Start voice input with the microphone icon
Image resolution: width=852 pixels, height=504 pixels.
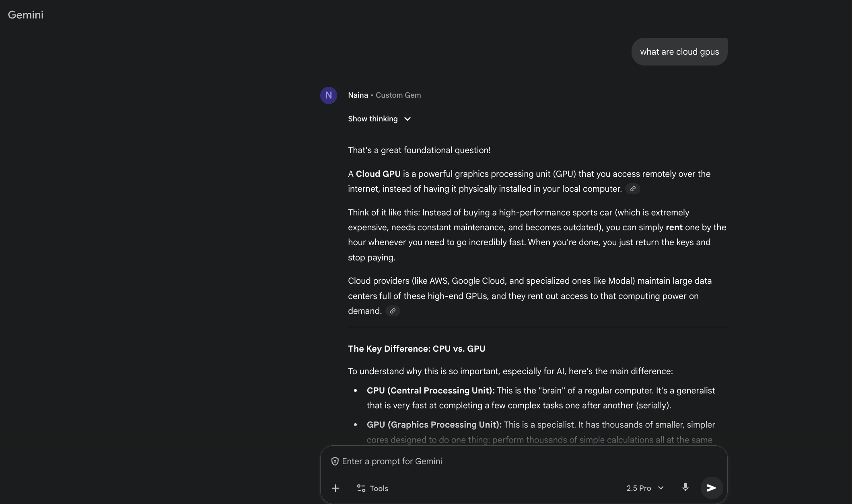[x=685, y=487]
